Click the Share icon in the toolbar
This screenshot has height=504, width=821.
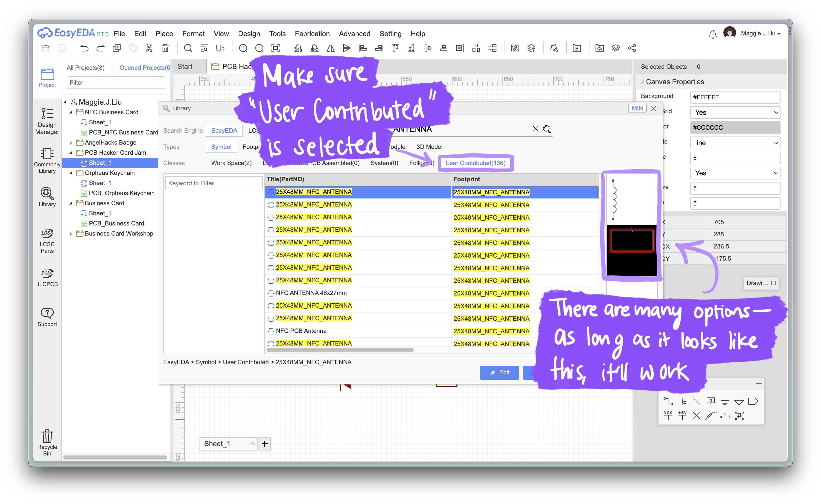632,48
